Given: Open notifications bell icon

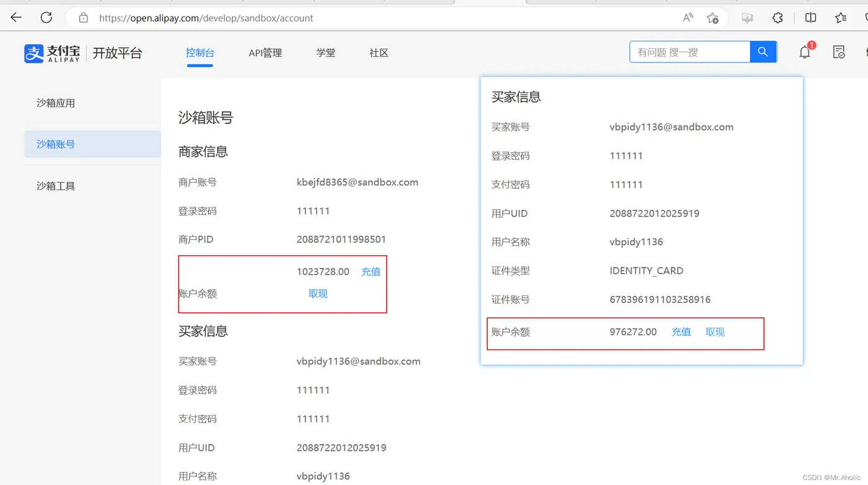Looking at the screenshot, I should (x=805, y=52).
